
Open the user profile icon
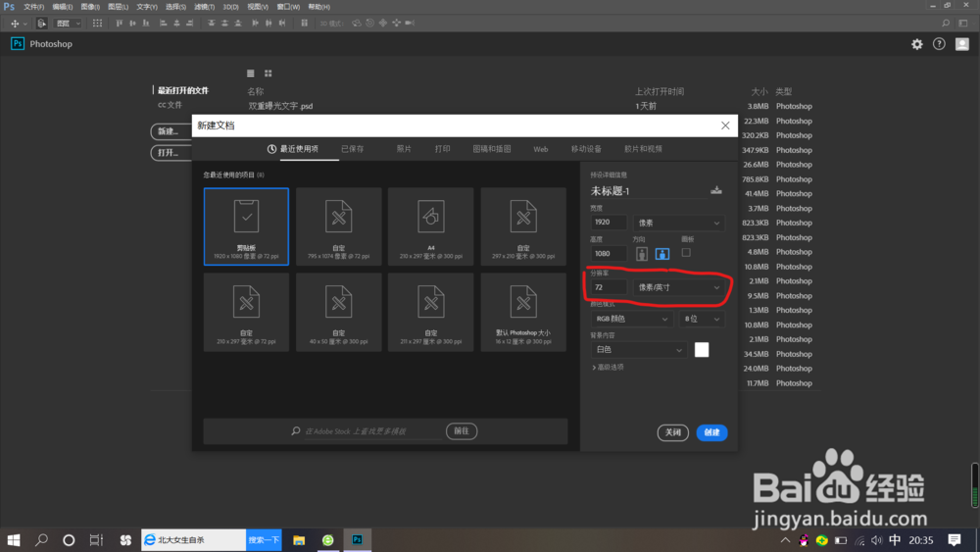click(962, 44)
